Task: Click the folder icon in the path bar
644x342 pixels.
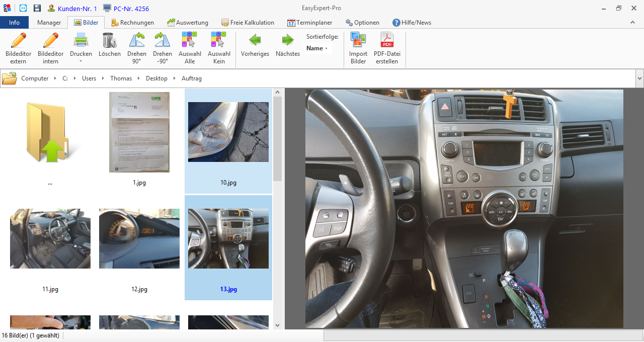Action: click(x=10, y=78)
